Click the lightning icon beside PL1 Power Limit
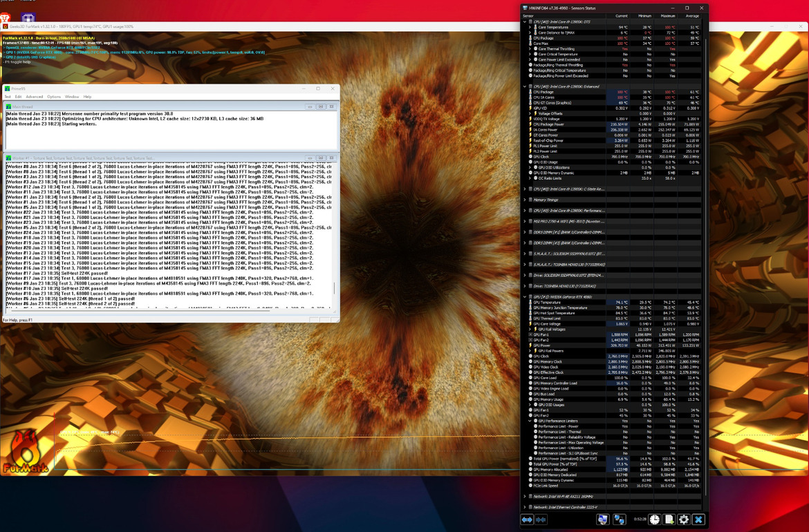The image size is (809, 532). [530, 146]
